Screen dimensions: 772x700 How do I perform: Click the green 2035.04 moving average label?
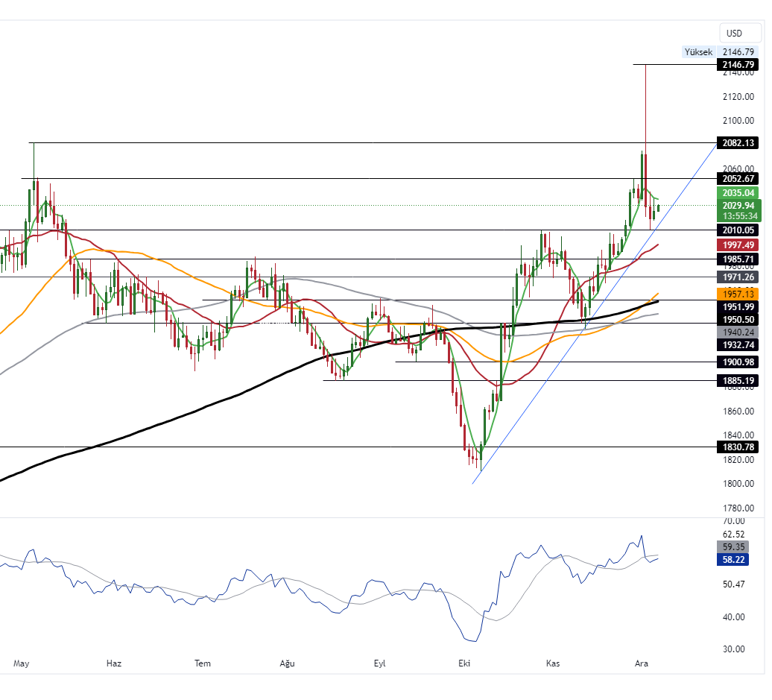[x=738, y=193]
